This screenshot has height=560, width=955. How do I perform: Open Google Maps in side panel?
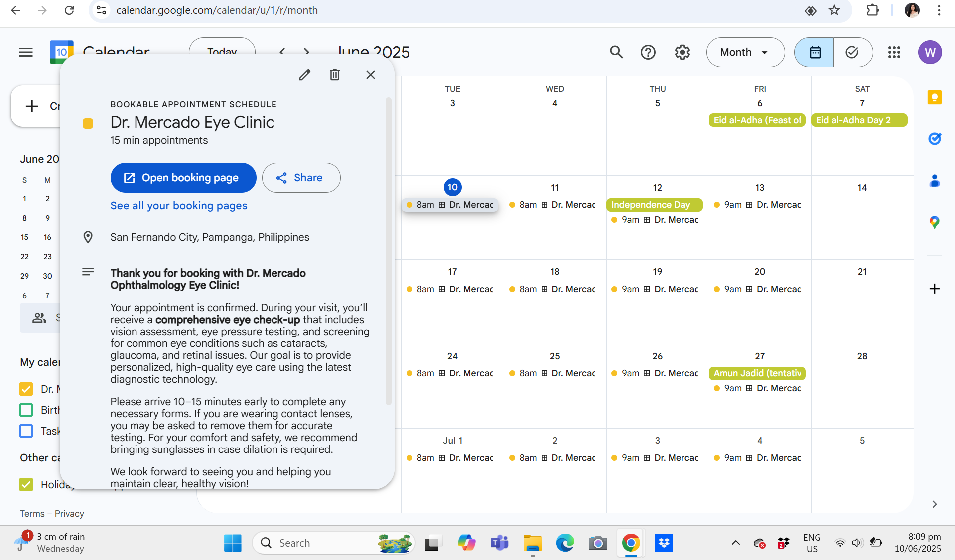pyautogui.click(x=934, y=222)
